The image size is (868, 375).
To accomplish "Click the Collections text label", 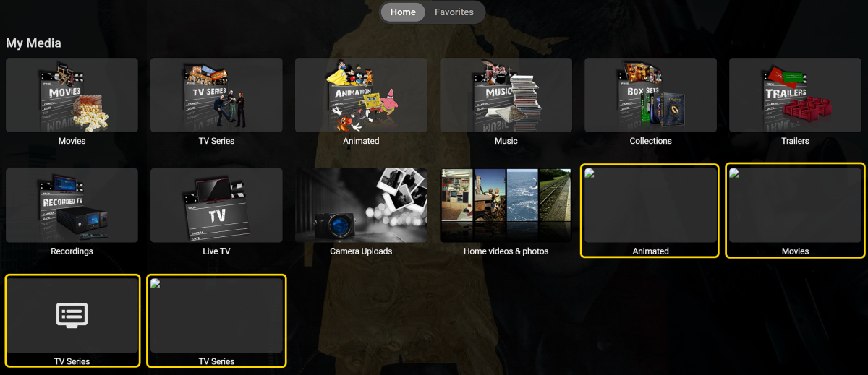I will [x=650, y=141].
